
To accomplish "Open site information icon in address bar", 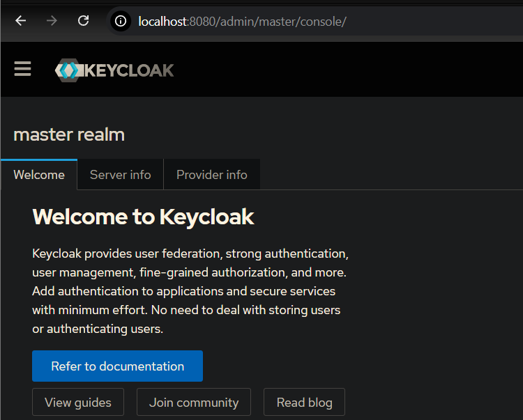I will 121,22.
